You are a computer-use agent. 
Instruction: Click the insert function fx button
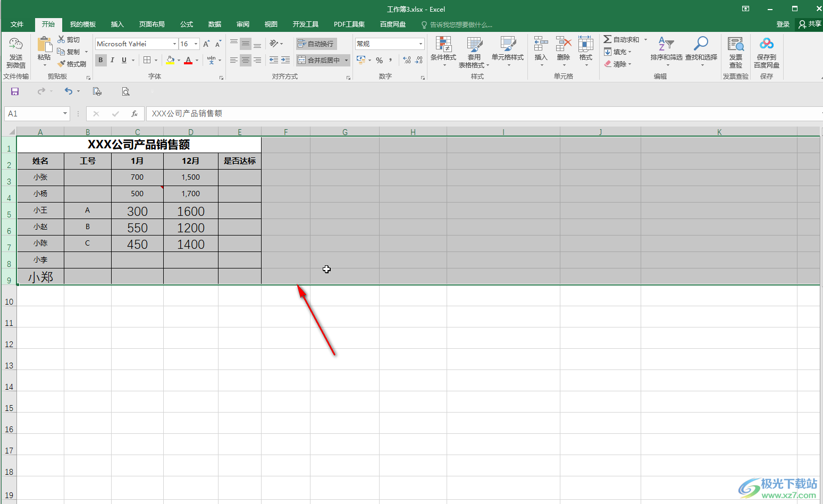135,113
